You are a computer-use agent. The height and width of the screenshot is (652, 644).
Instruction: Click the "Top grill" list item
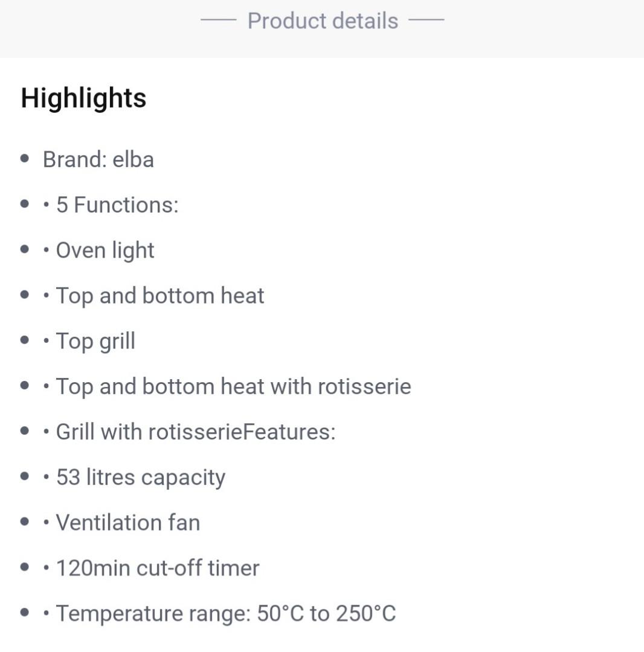[95, 341]
